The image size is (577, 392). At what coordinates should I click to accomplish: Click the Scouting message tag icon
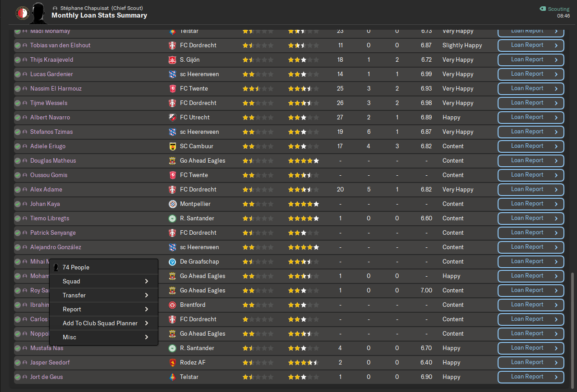click(543, 9)
